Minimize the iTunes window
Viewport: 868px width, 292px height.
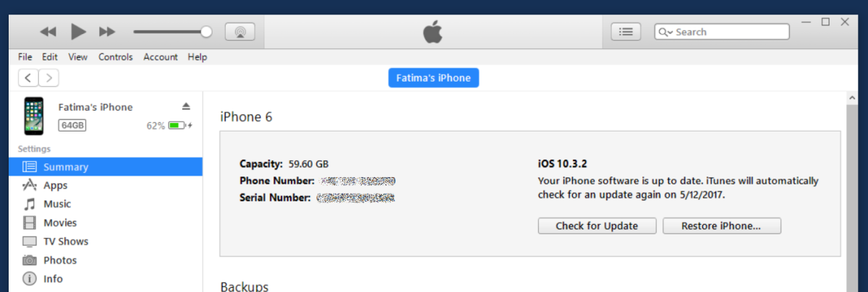point(807,22)
